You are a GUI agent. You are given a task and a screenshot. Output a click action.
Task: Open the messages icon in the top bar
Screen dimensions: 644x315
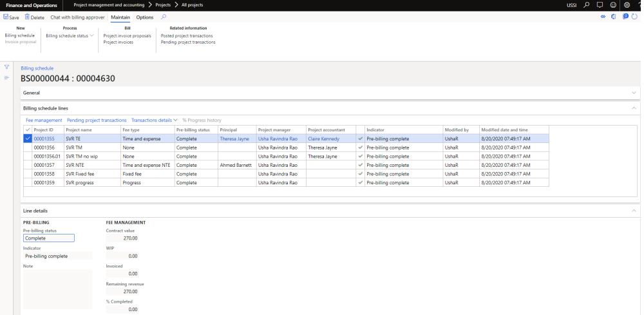[x=600, y=5]
